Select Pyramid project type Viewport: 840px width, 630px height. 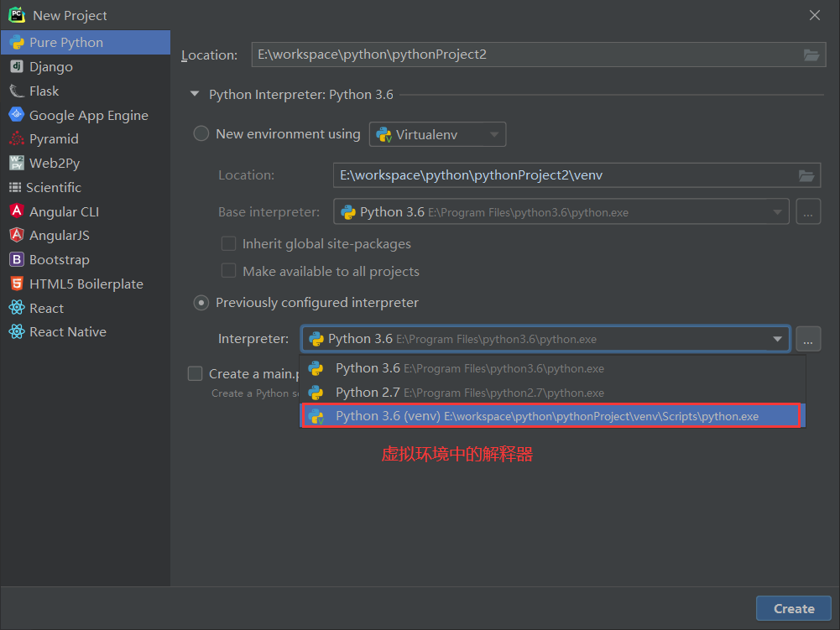[86, 138]
